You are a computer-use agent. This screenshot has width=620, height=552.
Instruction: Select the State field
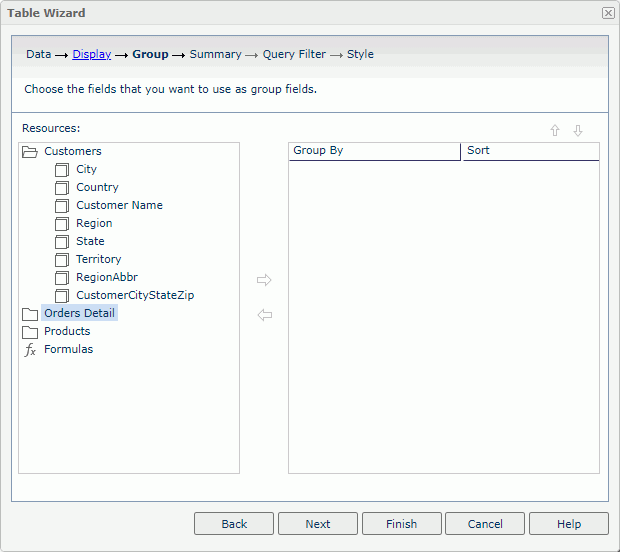(x=90, y=241)
